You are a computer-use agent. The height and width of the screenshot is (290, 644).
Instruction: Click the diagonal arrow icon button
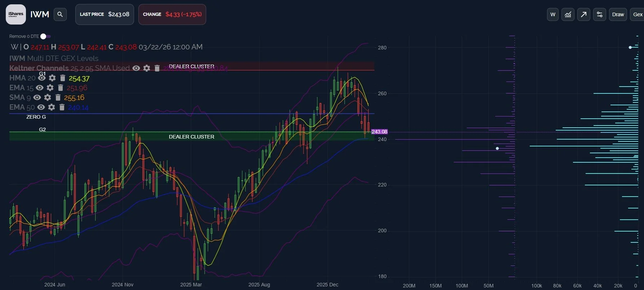[x=584, y=14]
